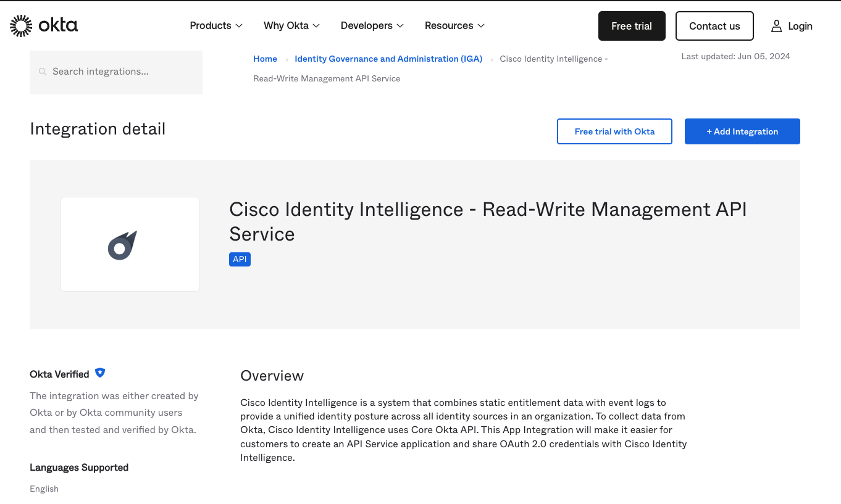Open the Products menu
This screenshot has width=841, height=504.
[x=215, y=25]
